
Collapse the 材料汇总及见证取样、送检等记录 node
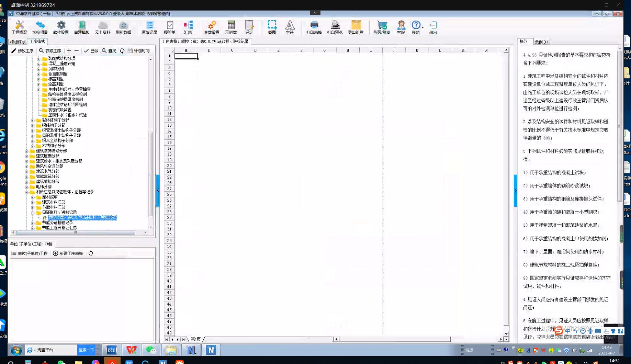(x=26, y=192)
